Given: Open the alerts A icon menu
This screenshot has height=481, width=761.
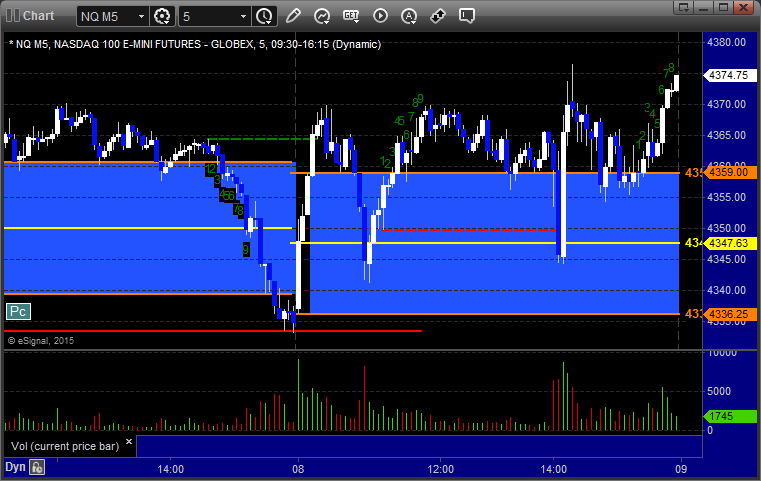Looking at the screenshot, I should click(409, 16).
